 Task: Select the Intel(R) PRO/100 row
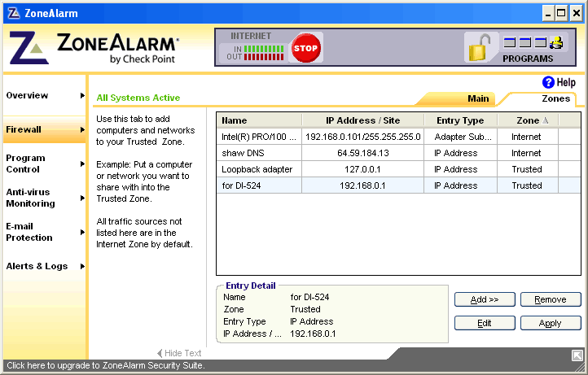(398, 137)
